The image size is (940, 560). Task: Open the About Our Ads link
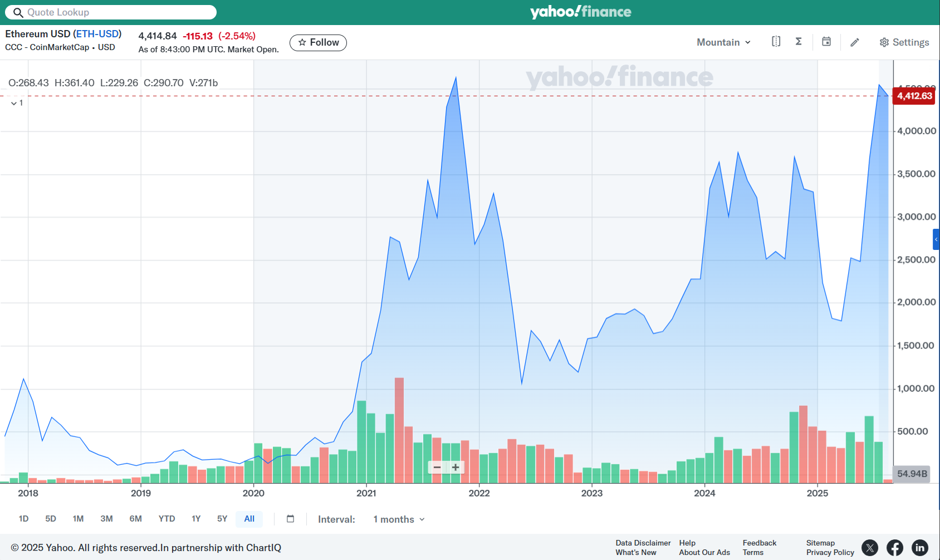click(704, 552)
